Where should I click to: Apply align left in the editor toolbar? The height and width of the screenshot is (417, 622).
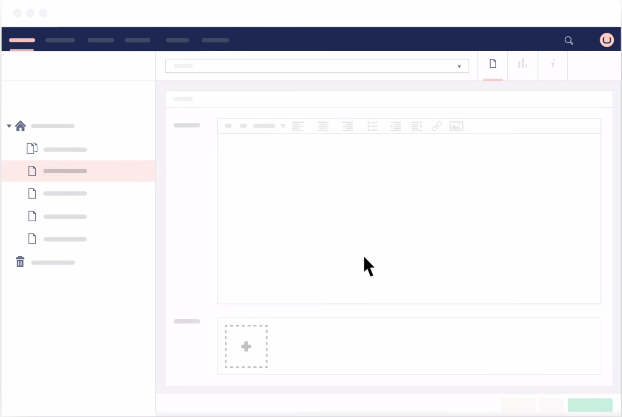[x=297, y=126]
